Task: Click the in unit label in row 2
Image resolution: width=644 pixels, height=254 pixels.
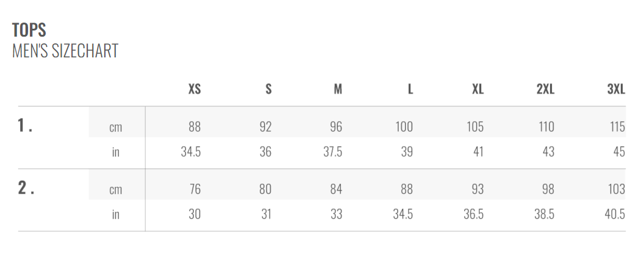Action: click(115, 214)
